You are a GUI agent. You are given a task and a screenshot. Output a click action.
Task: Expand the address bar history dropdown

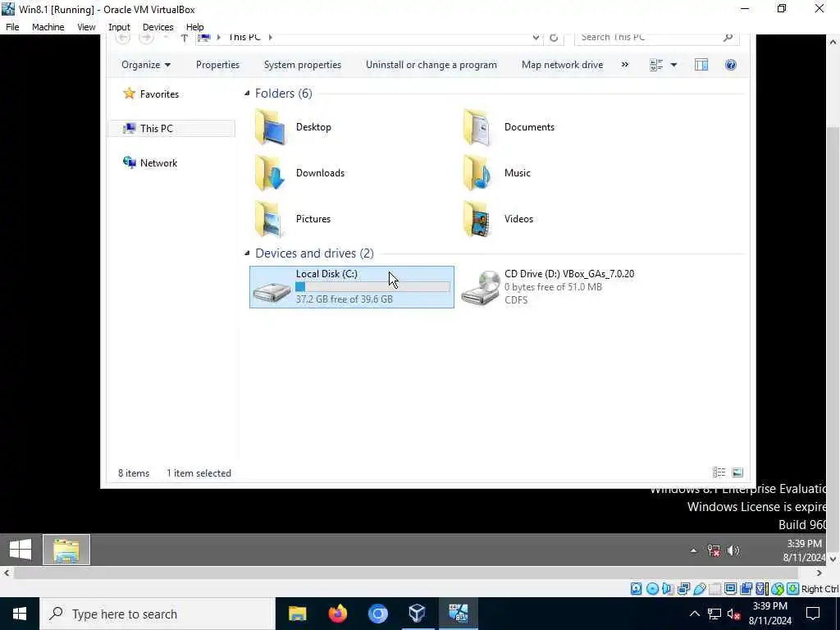(x=536, y=38)
